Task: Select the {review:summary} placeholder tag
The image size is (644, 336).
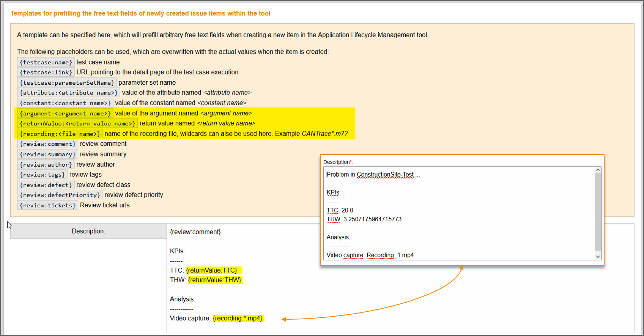Action: pyautogui.click(x=47, y=154)
